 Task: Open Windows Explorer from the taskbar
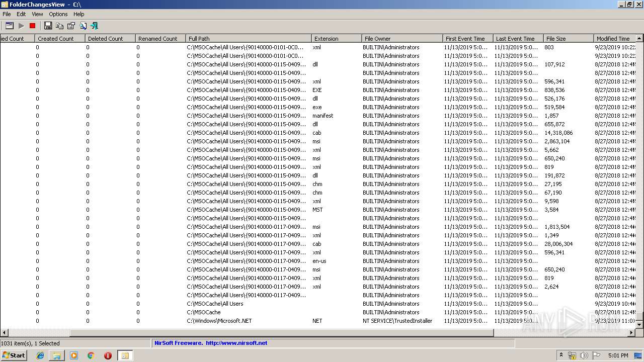pyautogui.click(x=57, y=355)
